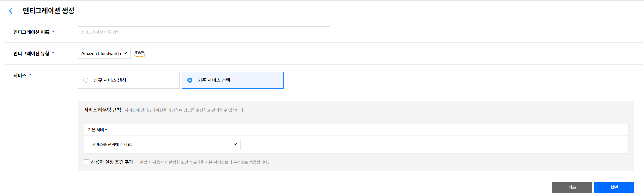Choose the 기존 서비스 선택 radio option
644x196 pixels.
tap(190, 80)
